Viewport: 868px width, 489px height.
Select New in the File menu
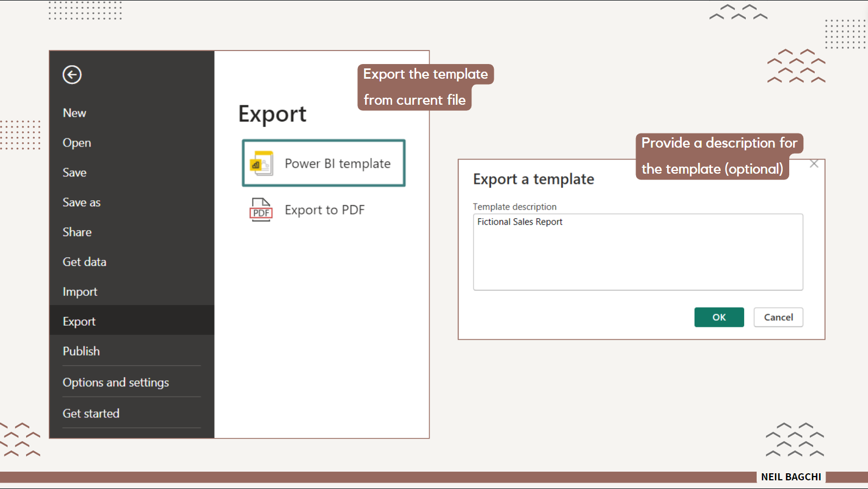pyautogui.click(x=132, y=113)
